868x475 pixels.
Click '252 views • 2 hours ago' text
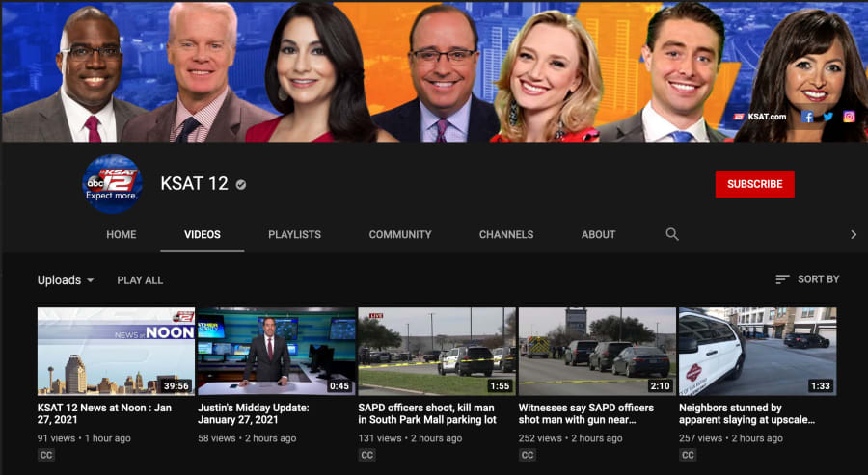(571, 438)
